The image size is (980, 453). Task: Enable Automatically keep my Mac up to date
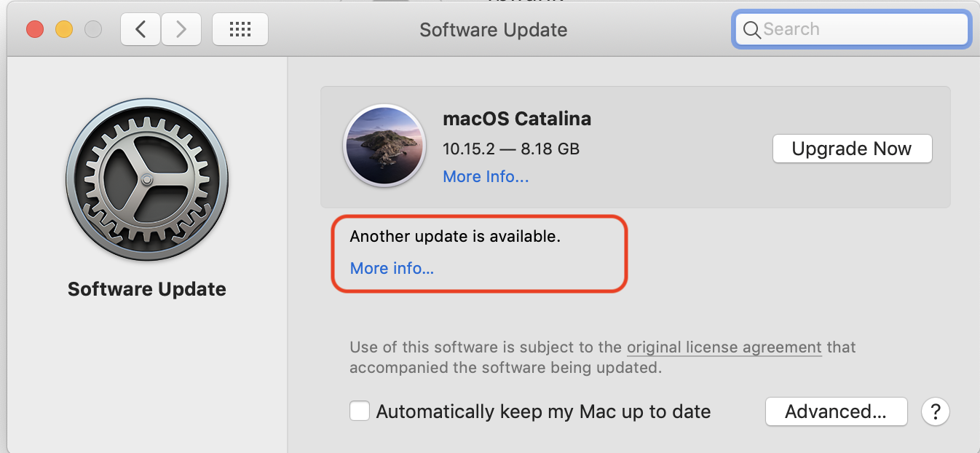click(x=360, y=411)
